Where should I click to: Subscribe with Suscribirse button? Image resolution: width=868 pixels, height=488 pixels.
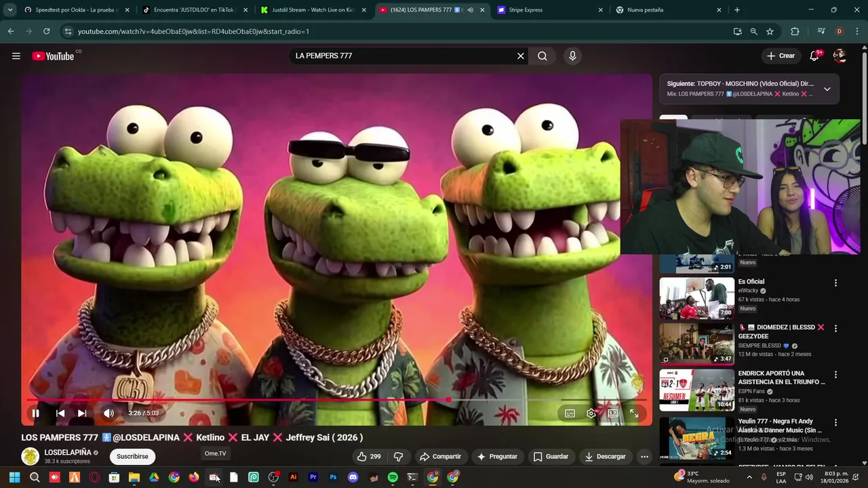132,457
